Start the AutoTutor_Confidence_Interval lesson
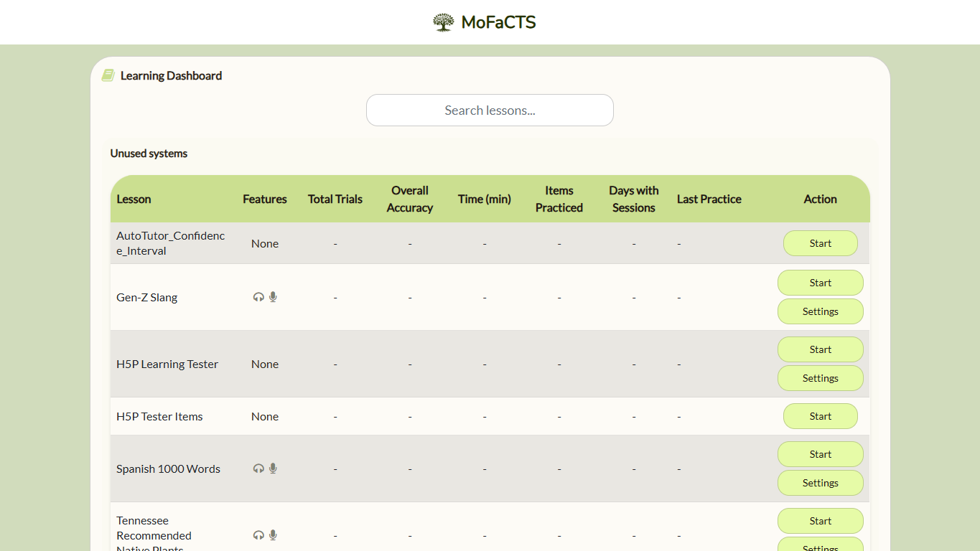The image size is (980, 551). [x=821, y=243]
